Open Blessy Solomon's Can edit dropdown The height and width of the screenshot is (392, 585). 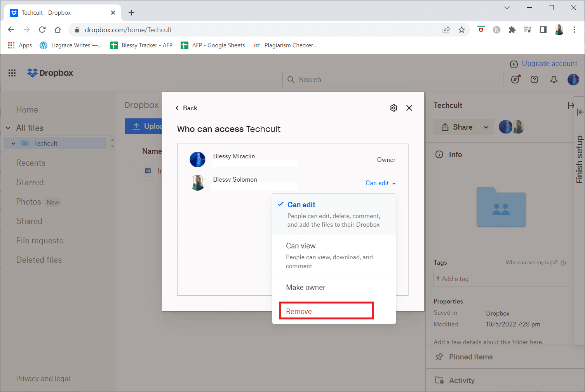click(380, 183)
